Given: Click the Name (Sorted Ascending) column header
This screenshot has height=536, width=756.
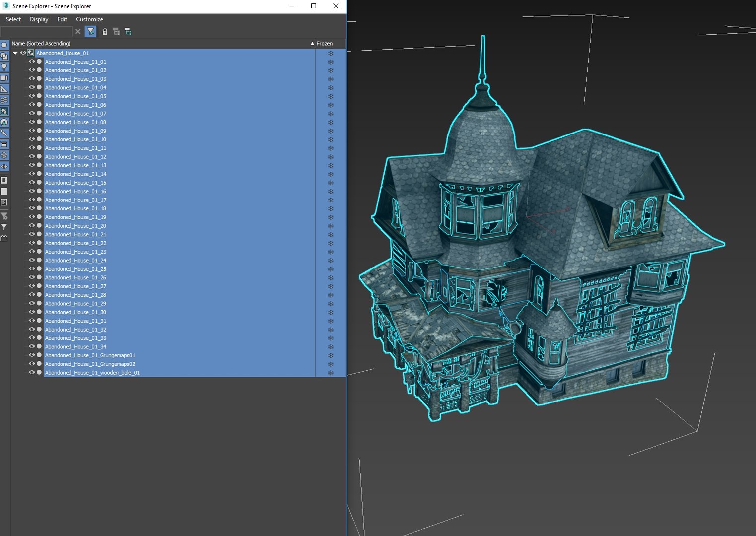Looking at the screenshot, I should tap(163, 44).
